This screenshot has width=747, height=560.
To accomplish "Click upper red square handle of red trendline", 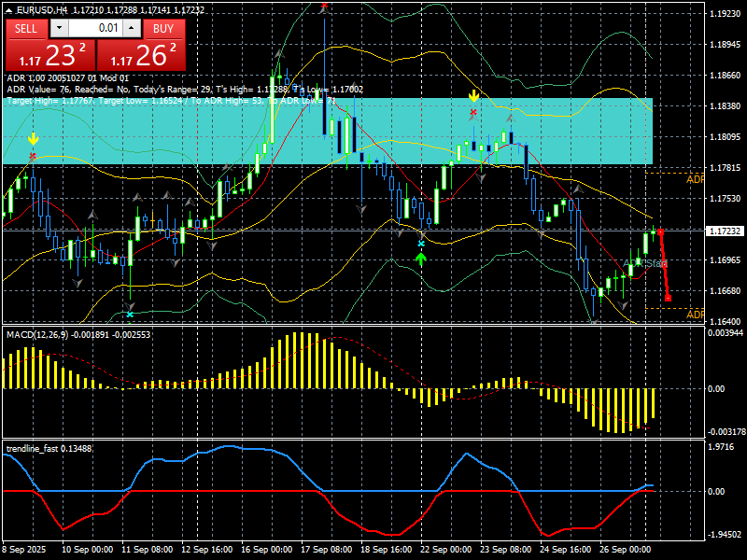I will point(660,231).
